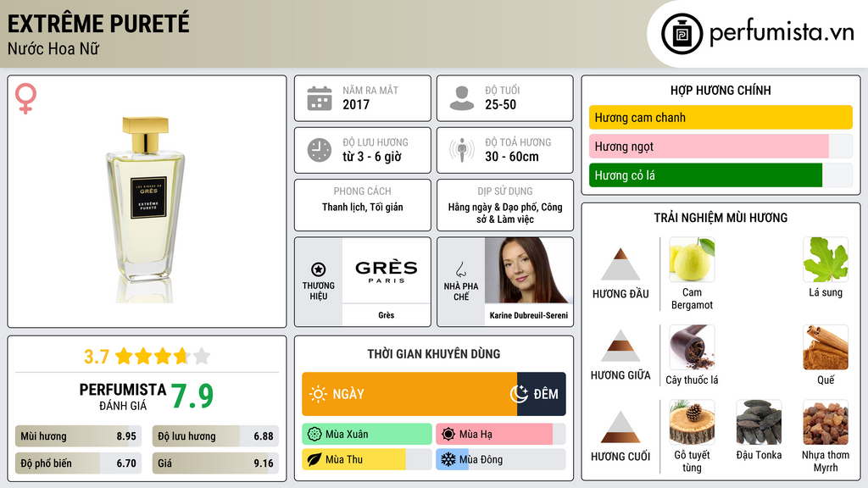Image resolution: width=868 pixels, height=488 pixels.
Task: Click the Hương giữa pyramid icon
Action: [620, 346]
